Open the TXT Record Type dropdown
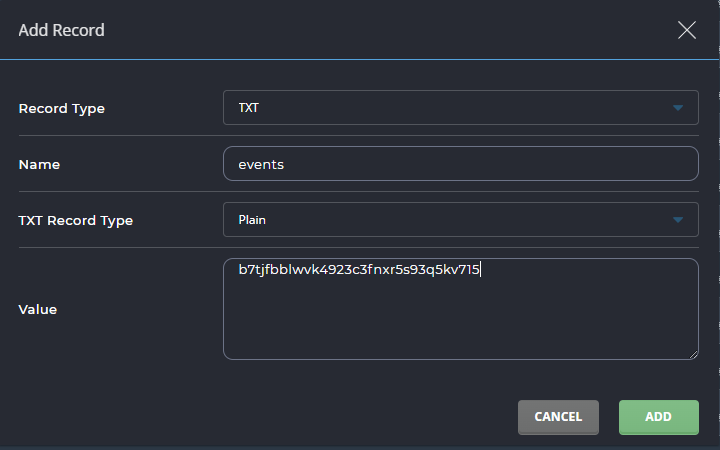720x450 pixels. pyautogui.click(x=460, y=220)
